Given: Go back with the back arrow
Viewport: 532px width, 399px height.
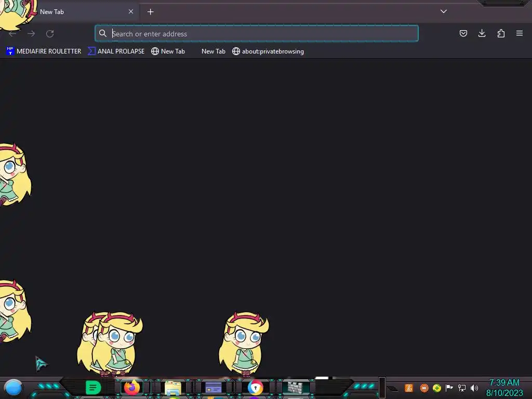Looking at the screenshot, I should pyautogui.click(x=12, y=34).
